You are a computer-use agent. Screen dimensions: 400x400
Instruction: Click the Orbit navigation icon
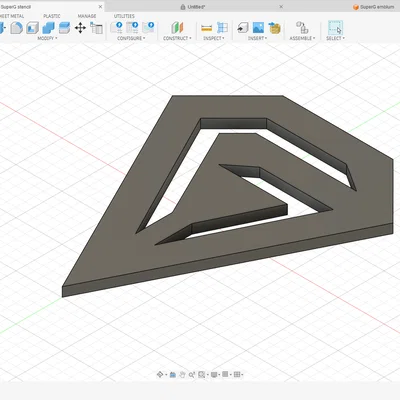pyautogui.click(x=160, y=375)
